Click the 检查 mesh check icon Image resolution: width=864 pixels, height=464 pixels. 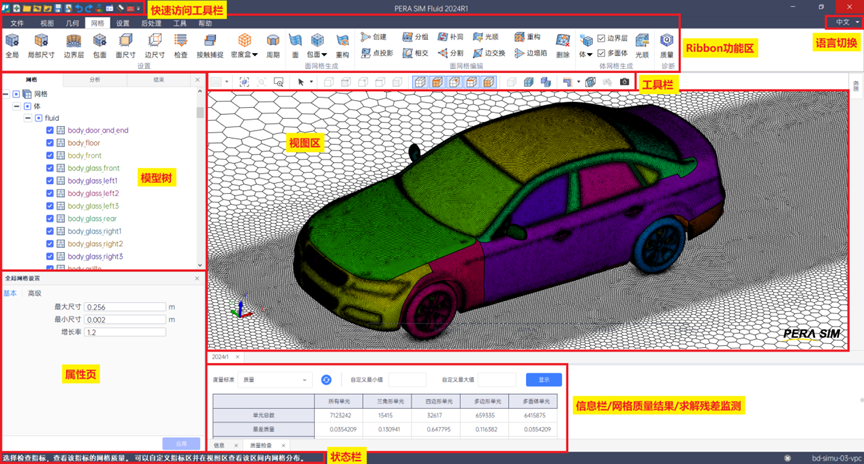tap(180, 41)
